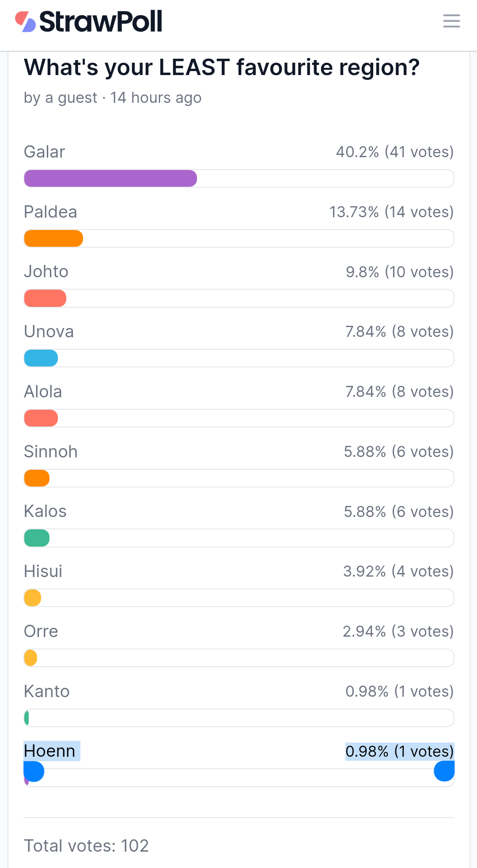
Task: Click the StrawPoll logo icon
Action: (x=25, y=22)
